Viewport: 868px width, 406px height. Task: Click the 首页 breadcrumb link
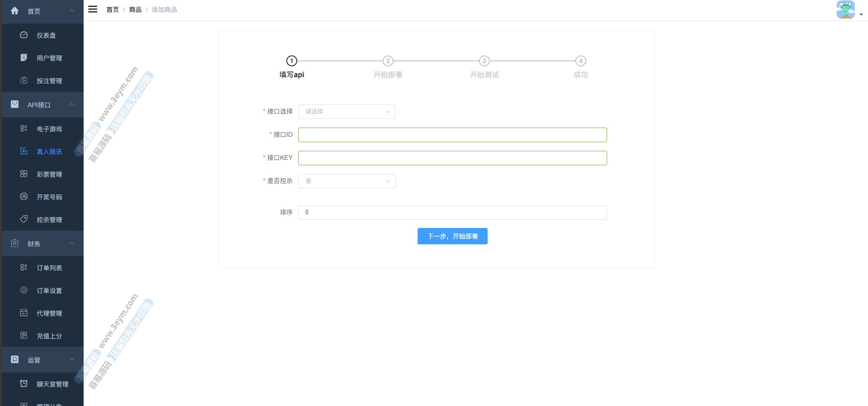(x=112, y=10)
